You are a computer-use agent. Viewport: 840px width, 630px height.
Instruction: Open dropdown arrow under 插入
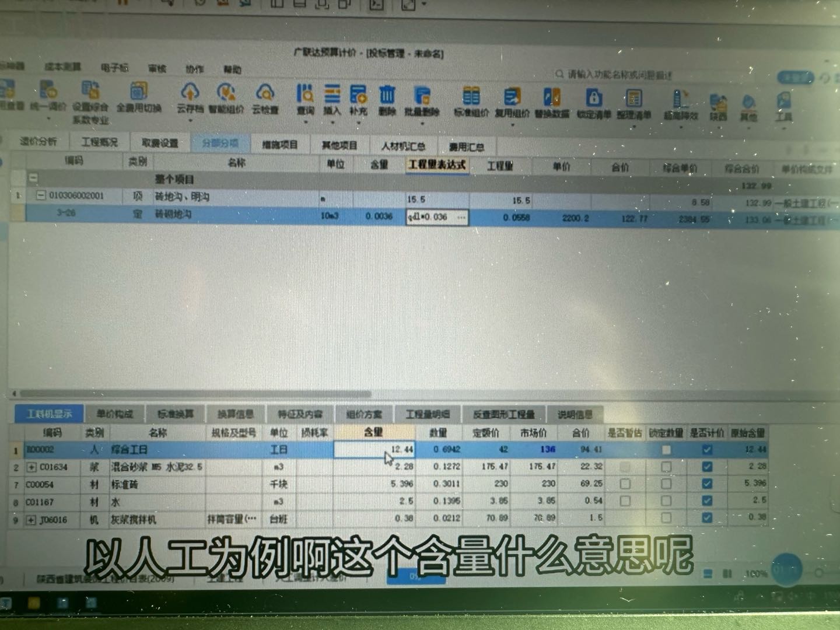332,123
